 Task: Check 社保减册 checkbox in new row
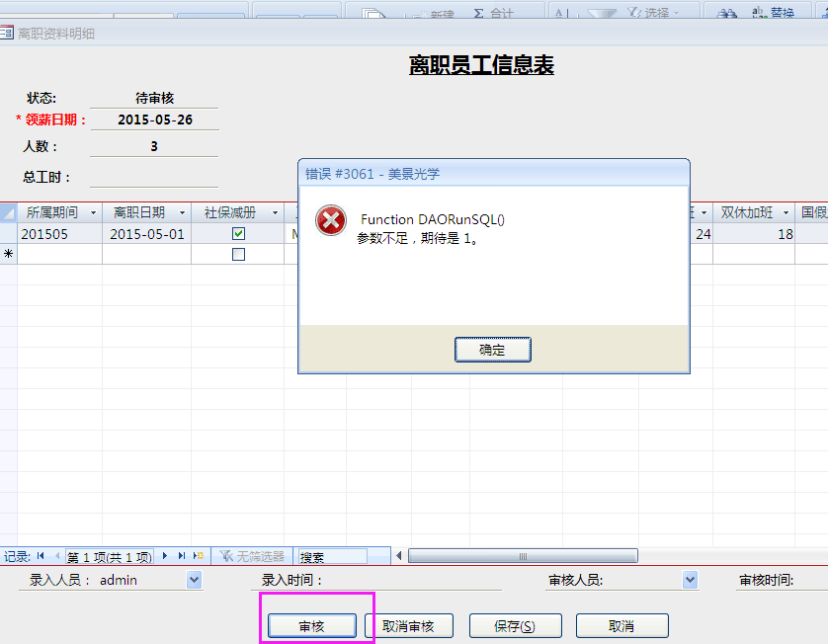tap(238, 254)
